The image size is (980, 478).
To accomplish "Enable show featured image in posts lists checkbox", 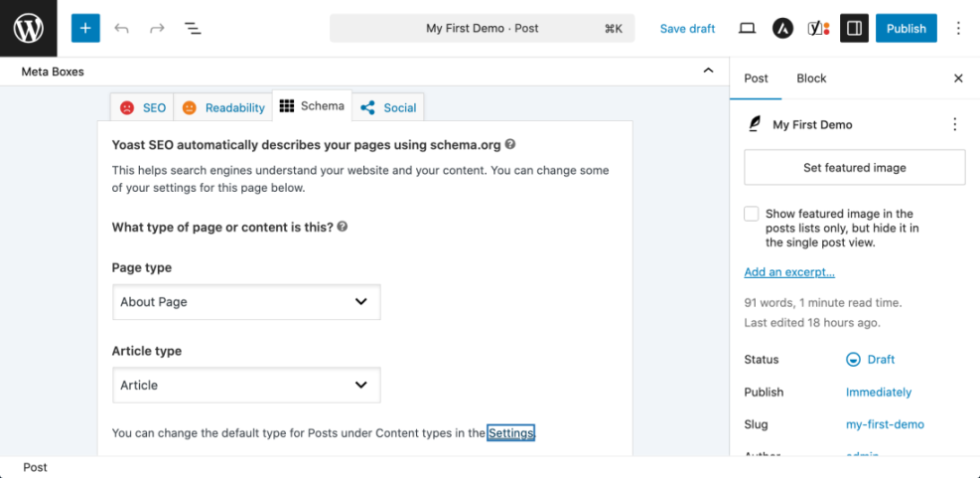I will coord(752,214).
